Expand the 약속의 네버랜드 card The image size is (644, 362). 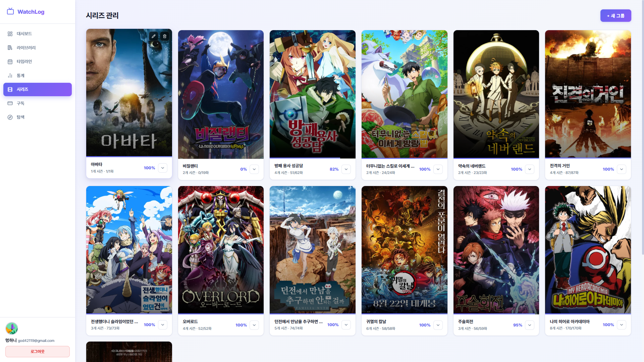(530, 169)
